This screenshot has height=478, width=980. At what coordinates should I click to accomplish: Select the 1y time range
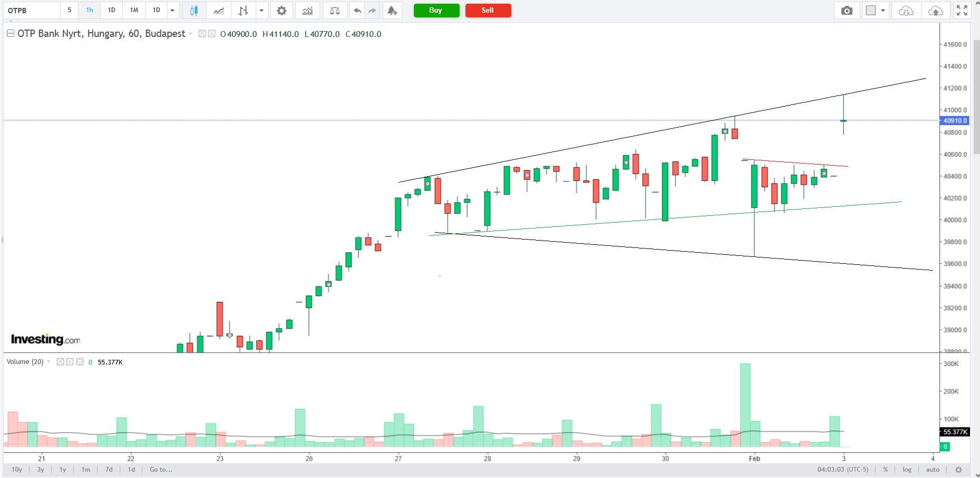tap(63, 470)
